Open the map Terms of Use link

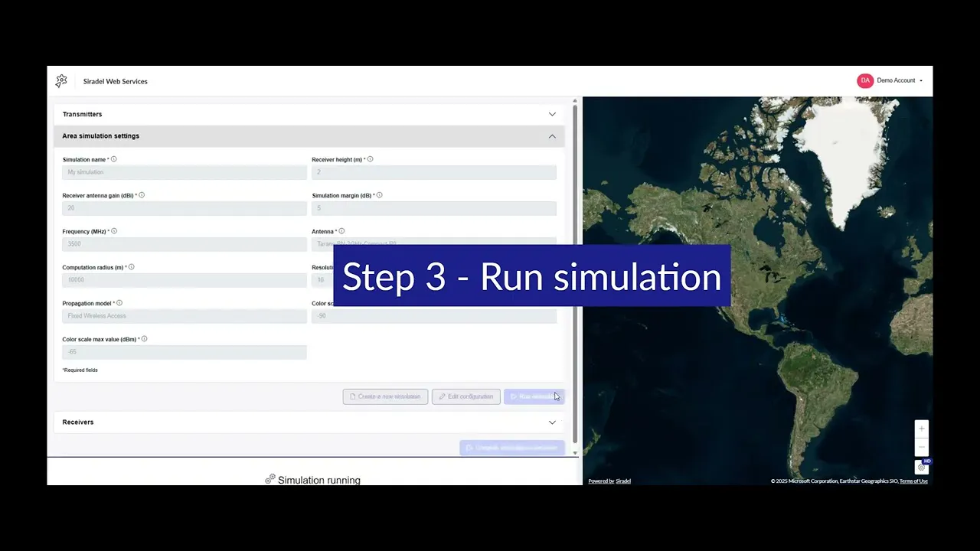click(913, 481)
